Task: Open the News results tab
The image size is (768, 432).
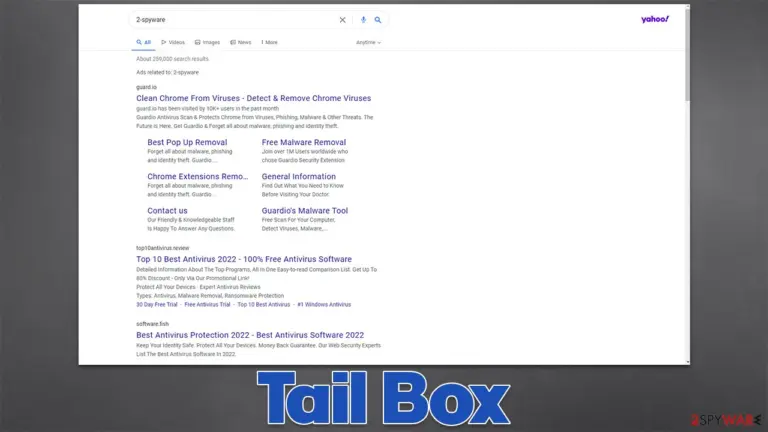Action: point(240,43)
